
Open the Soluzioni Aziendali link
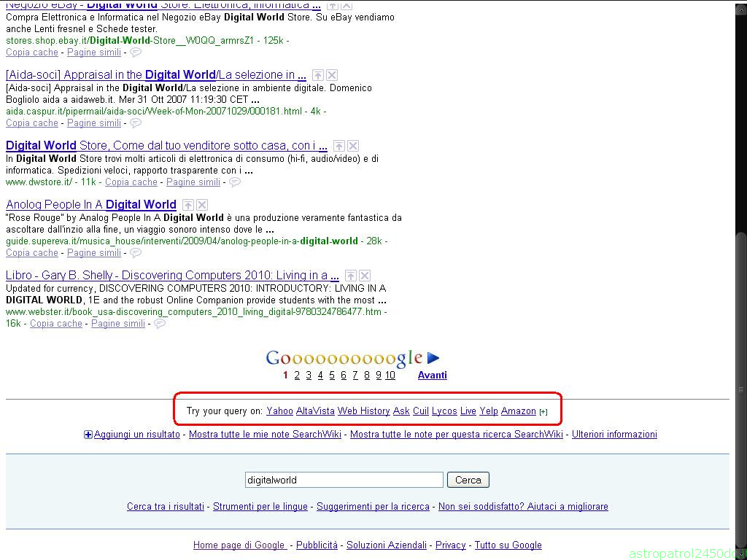coord(387,545)
